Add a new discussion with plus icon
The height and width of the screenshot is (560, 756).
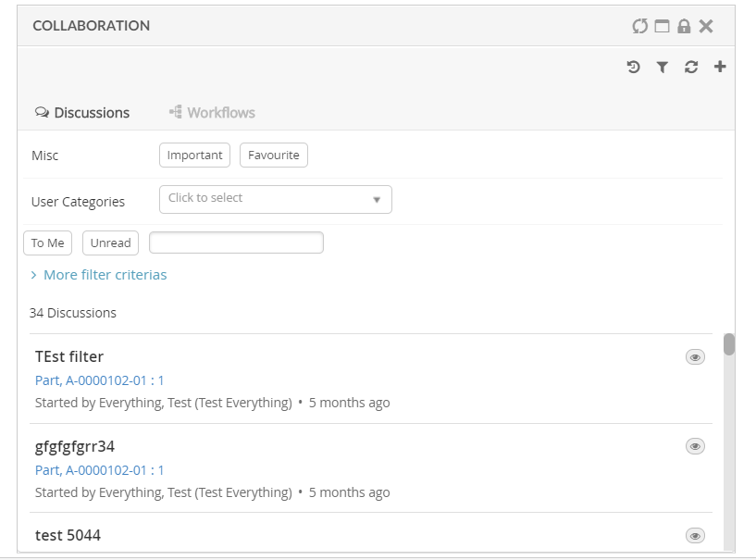(x=720, y=67)
